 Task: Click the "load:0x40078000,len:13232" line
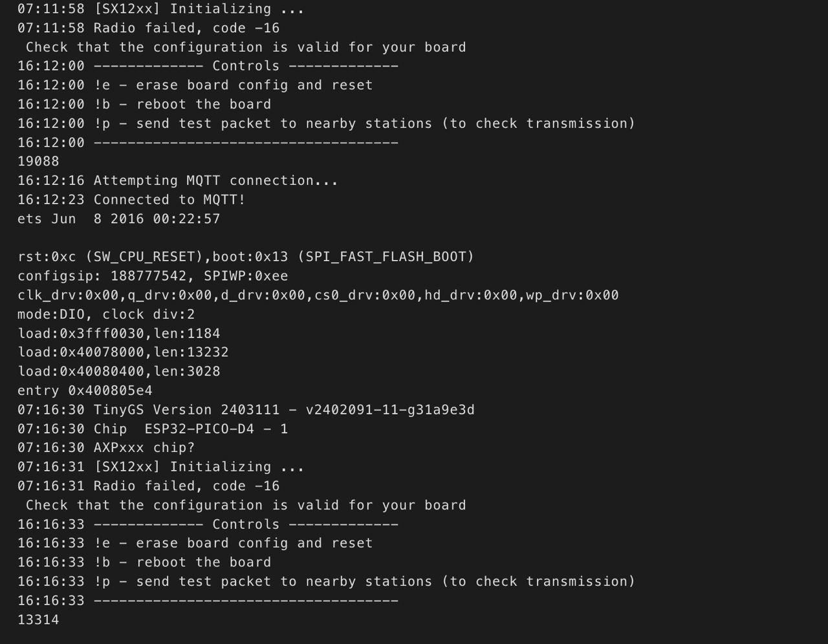pyautogui.click(x=123, y=352)
